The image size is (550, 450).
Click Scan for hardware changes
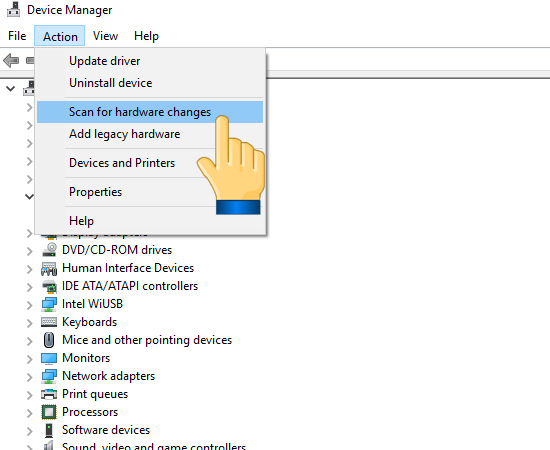pyautogui.click(x=150, y=112)
